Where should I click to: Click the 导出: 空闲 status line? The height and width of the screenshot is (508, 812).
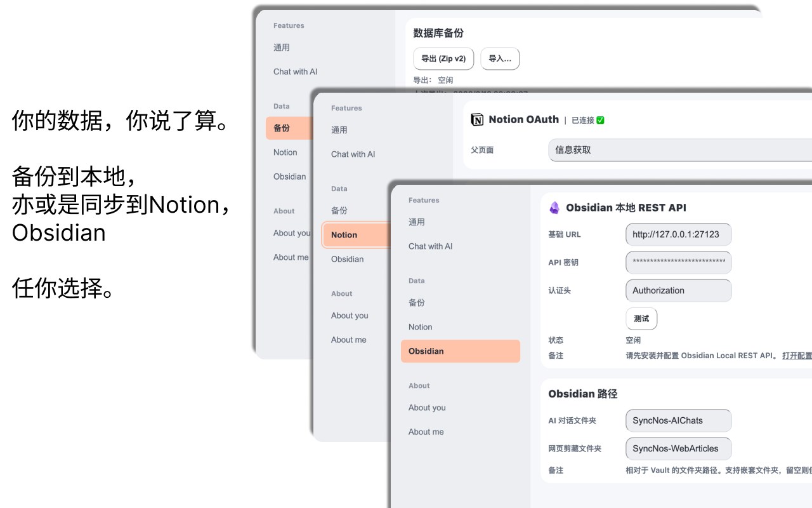click(x=433, y=80)
